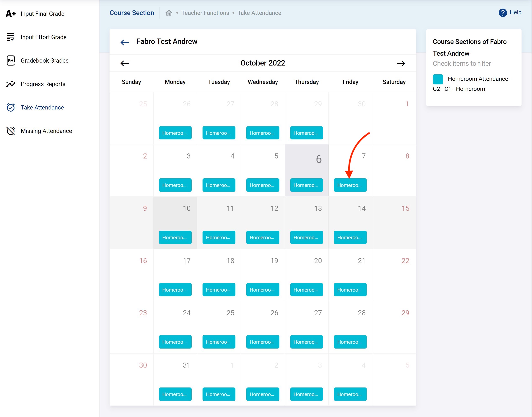Click the Progress Reports chart icon
Screen dimensions: 532x417
(10, 84)
